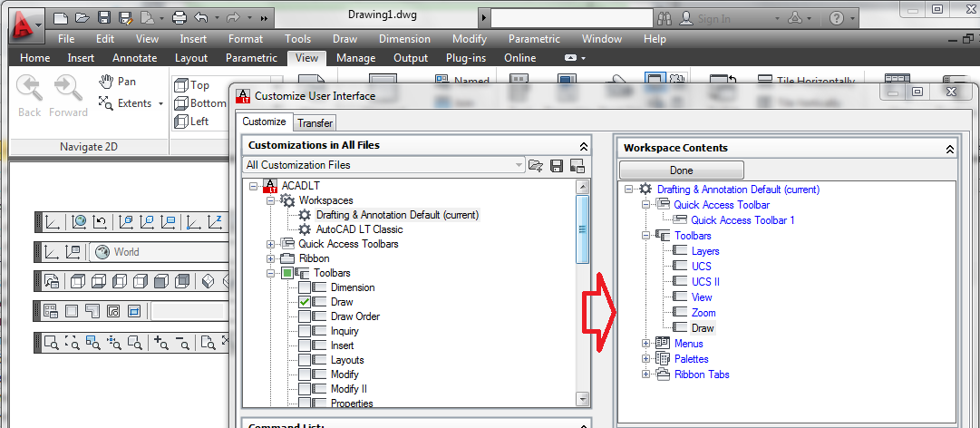Switch to the Transfer tab
Image resolution: width=980 pixels, height=428 pixels.
(315, 123)
